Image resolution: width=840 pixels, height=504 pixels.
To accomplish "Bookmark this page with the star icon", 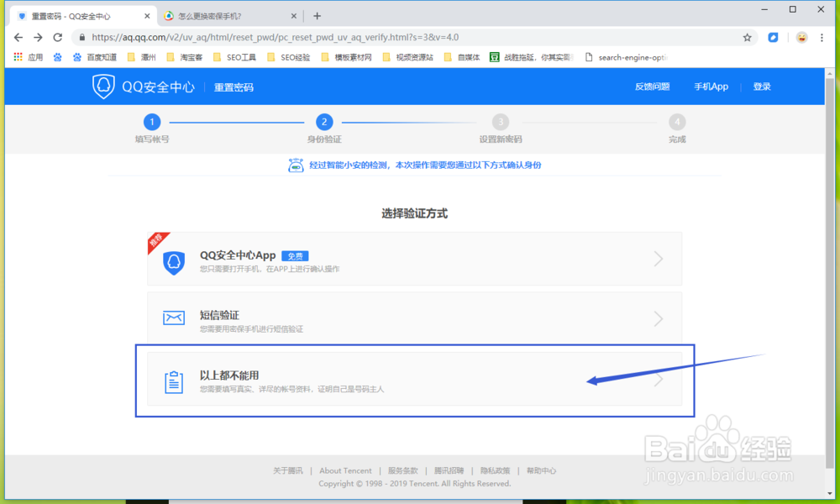I will (x=748, y=38).
